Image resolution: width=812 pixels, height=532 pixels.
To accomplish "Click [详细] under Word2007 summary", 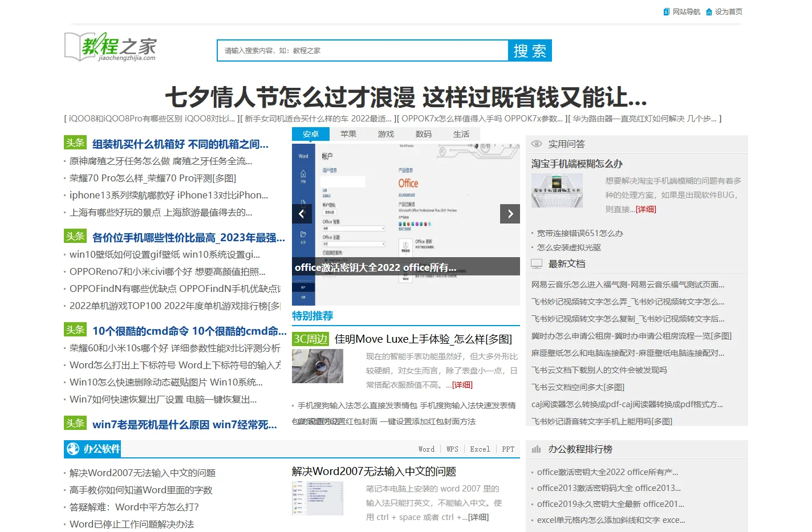I will pyautogui.click(x=478, y=517).
